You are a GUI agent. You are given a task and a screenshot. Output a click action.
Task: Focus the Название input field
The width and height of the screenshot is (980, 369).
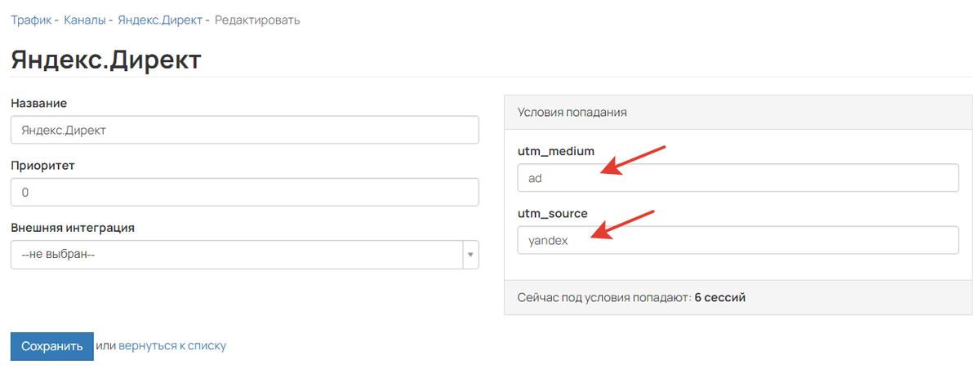click(x=245, y=130)
